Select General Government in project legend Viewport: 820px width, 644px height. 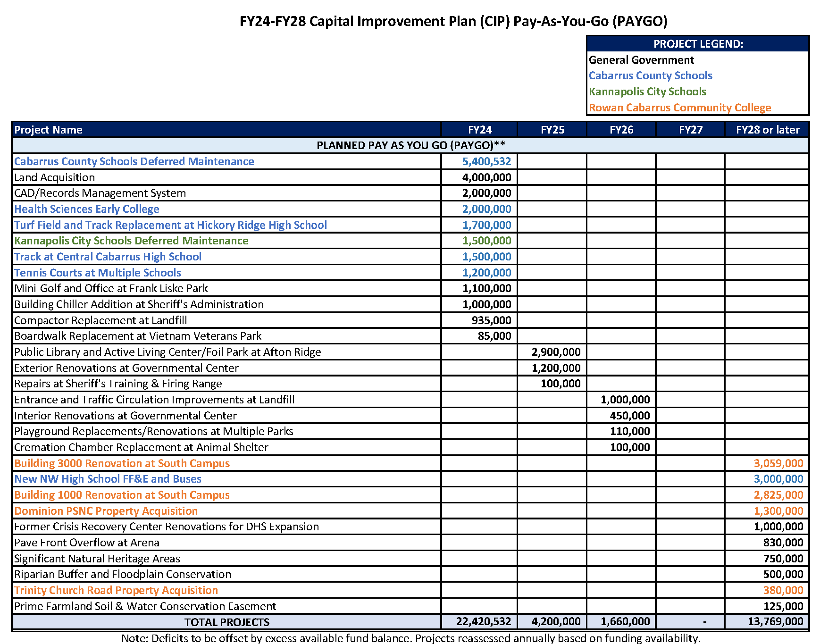point(641,60)
